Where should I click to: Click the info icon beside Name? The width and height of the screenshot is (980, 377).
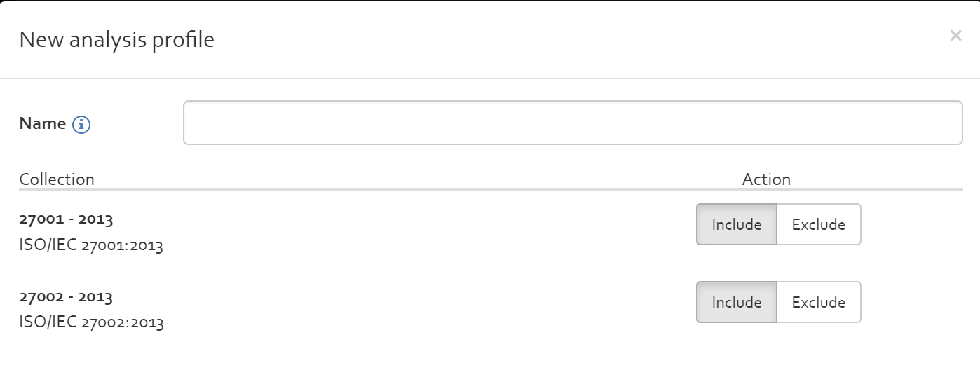[x=81, y=125]
